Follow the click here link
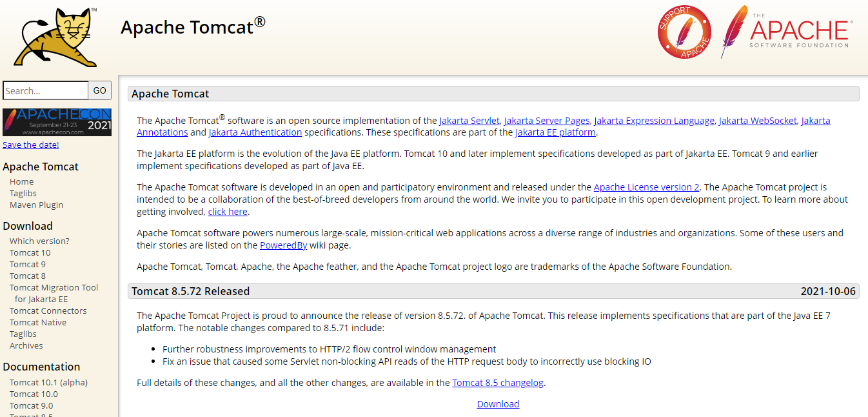 (x=228, y=212)
